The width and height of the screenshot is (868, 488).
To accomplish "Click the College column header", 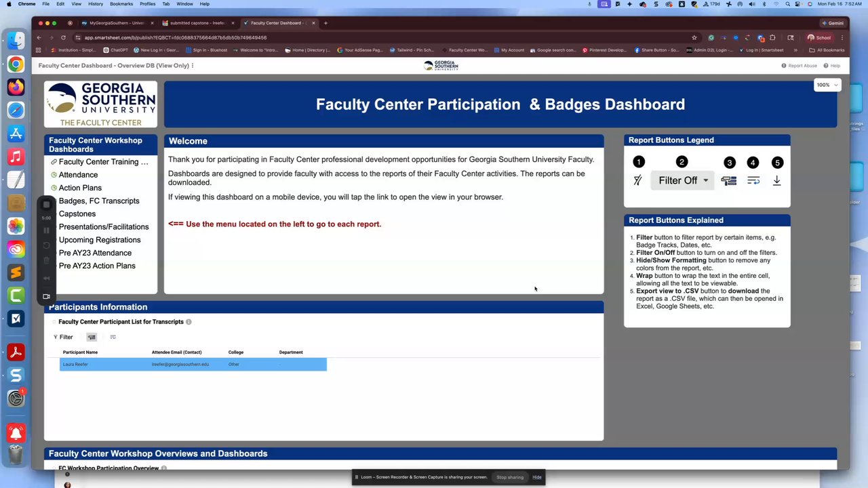I will coord(235,352).
